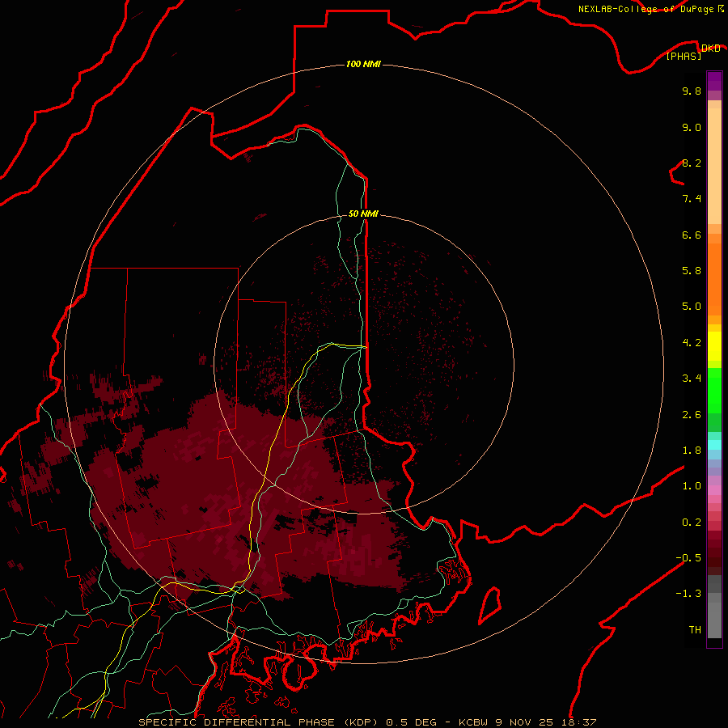The width and height of the screenshot is (728, 728).
Task: Click the 50 NMI range ring label
Action: click(363, 214)
